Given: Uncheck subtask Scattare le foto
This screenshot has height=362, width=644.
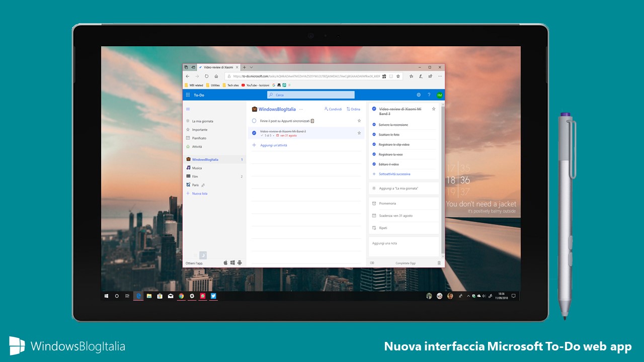Looking at the screenshot, I should point(374,135).
